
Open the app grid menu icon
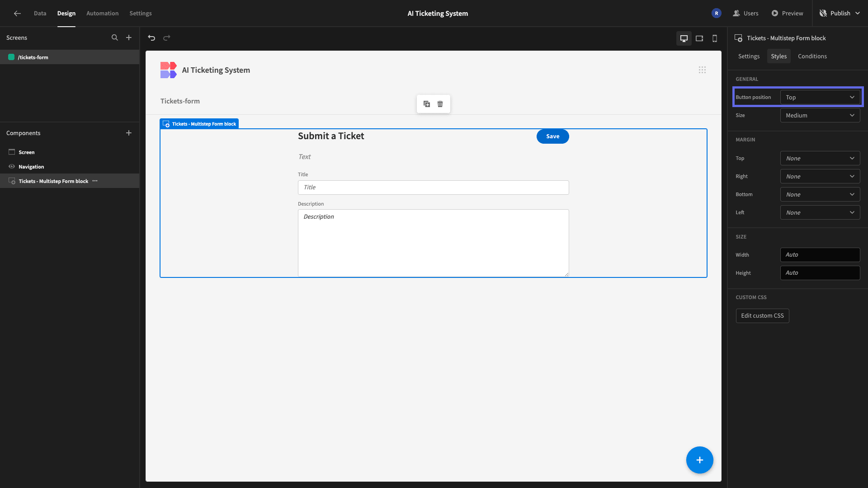[702, 70]
